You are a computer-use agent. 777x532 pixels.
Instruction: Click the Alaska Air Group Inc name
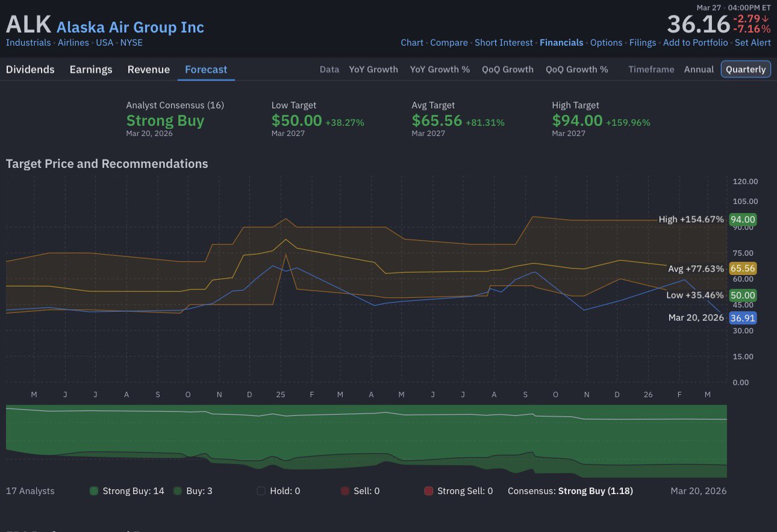tap(130, 27)
